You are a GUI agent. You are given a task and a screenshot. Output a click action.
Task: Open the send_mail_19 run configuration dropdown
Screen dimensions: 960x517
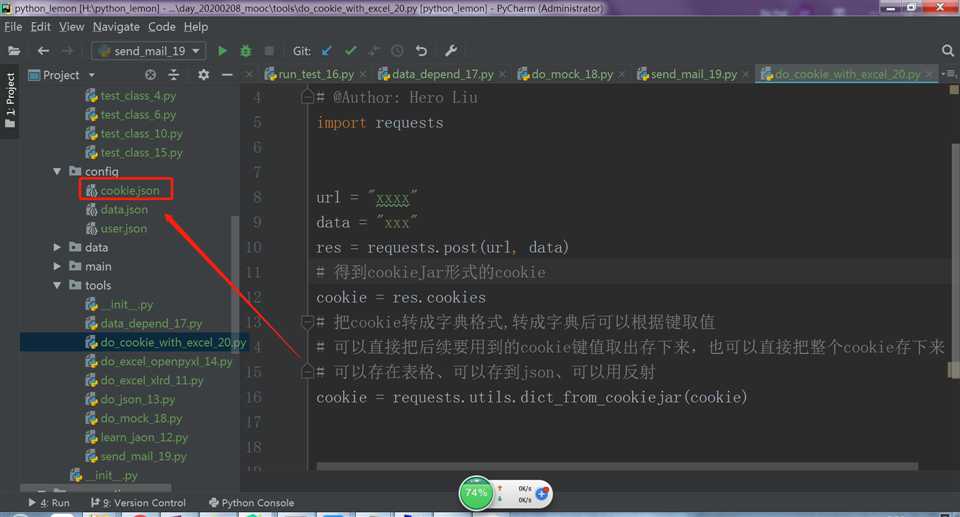[x=196, y=51]
